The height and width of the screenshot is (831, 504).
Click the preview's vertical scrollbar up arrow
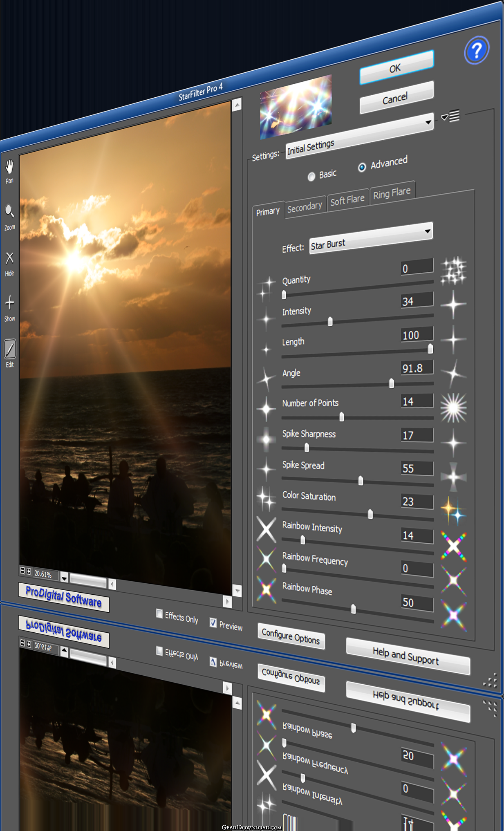(237, 105)
